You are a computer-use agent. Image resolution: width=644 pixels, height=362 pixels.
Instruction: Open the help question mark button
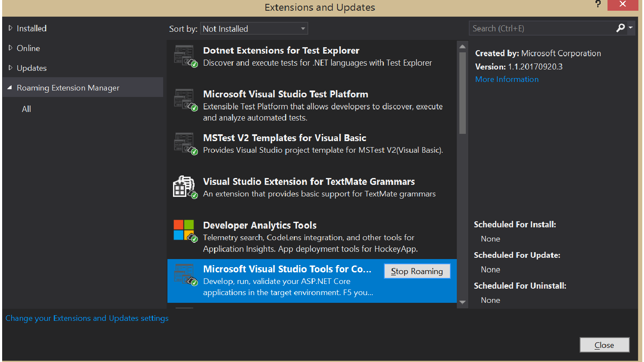pyautogui.click(x=598, y=4)
